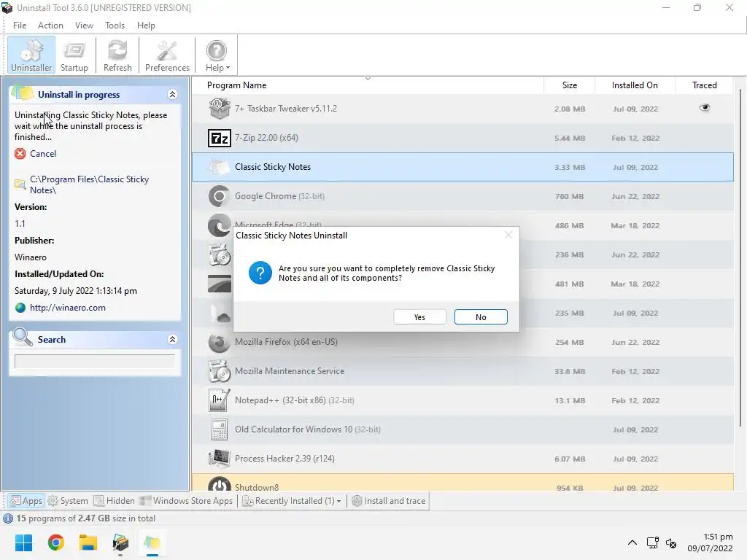Collapse the Uninstall in progress panel
747x560 pixels.
click(172, 94)
